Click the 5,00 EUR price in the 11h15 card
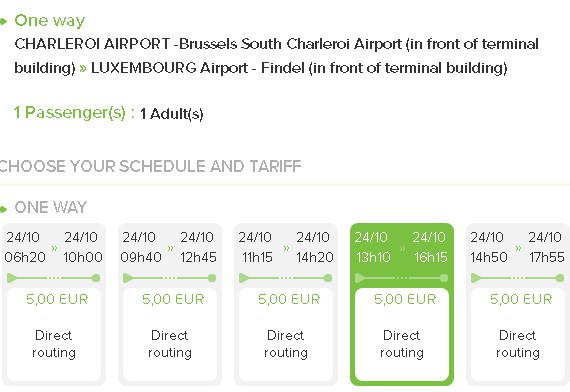This screenshot has height=392, width=570. (289, 299)
